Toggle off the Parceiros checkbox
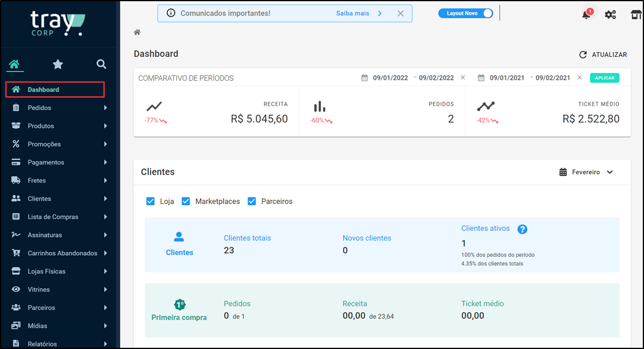Image resolution: width=644 pixels, height=349 pixels. [x=252, y=201]
